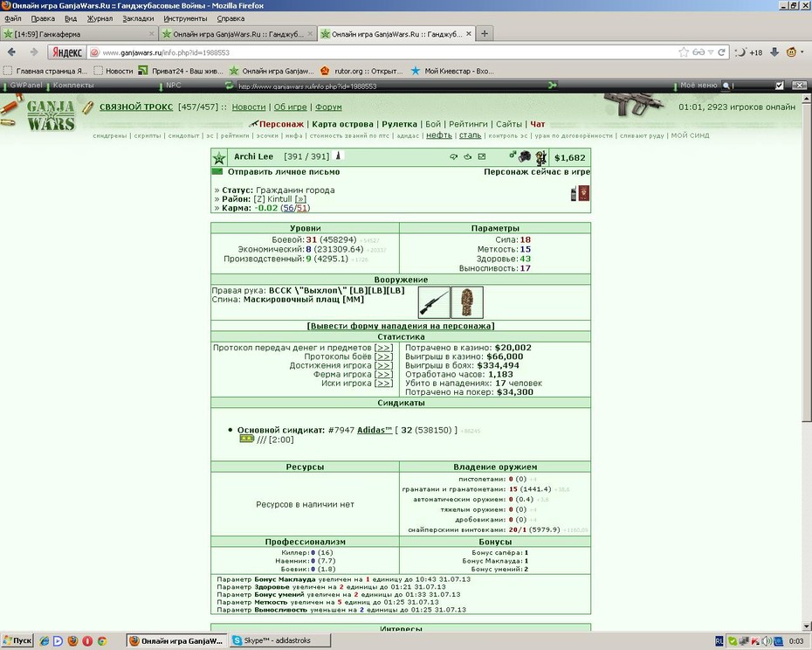This screenshot has width=812, height=650.
Task: Open the Журнал menu
Action: (100, 18)
